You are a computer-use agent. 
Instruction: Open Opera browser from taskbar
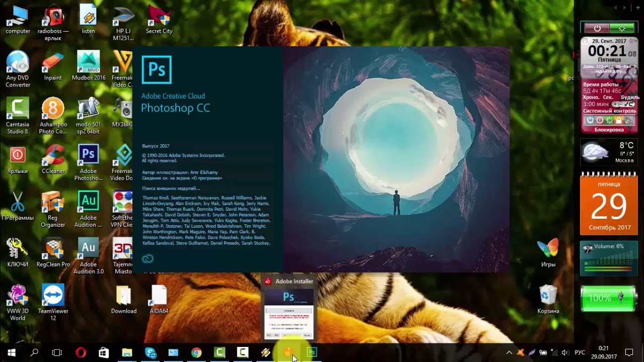point(80,352)
